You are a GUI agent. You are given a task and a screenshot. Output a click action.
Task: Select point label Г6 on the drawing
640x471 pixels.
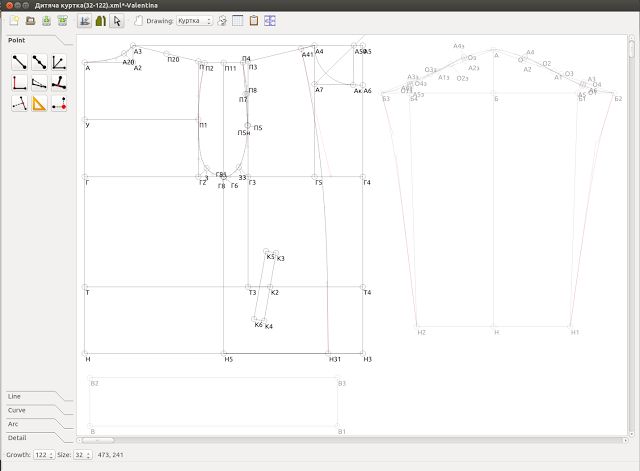pyautogui.click(x=234, y=186)
